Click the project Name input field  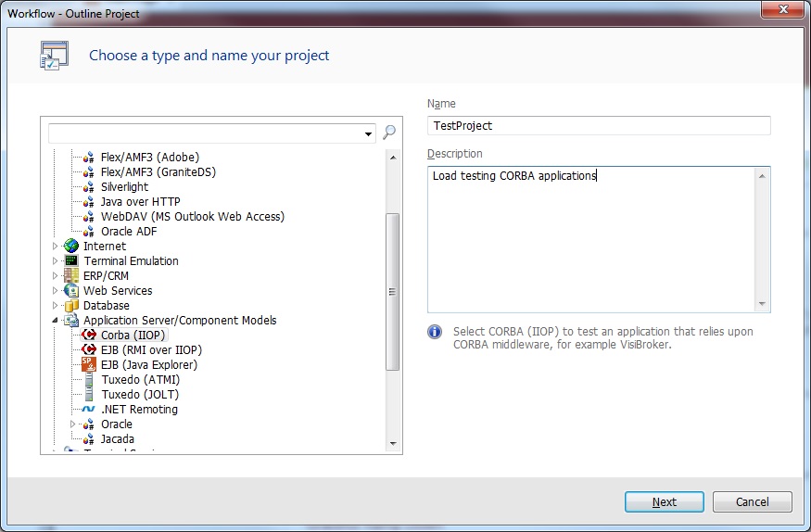point(599,126)
